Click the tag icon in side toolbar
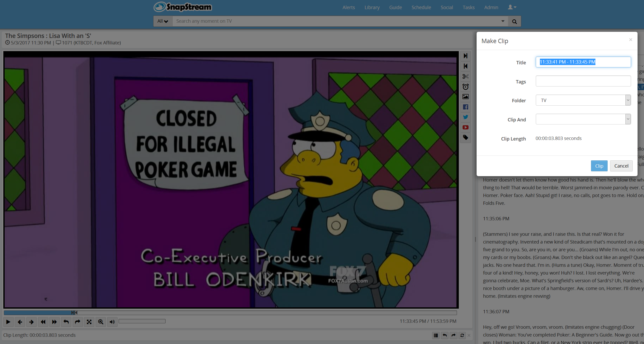The height and width of the screenshot is (344, 644). click(465, 138)
